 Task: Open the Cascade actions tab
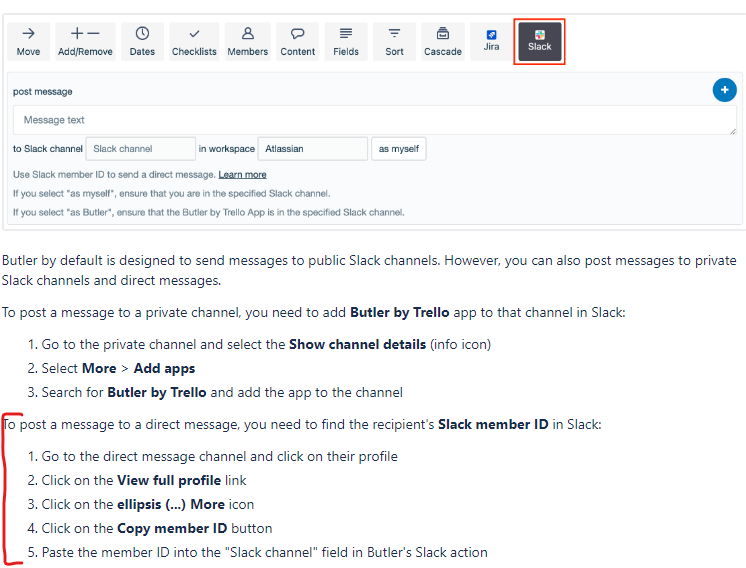pos(443,41)
